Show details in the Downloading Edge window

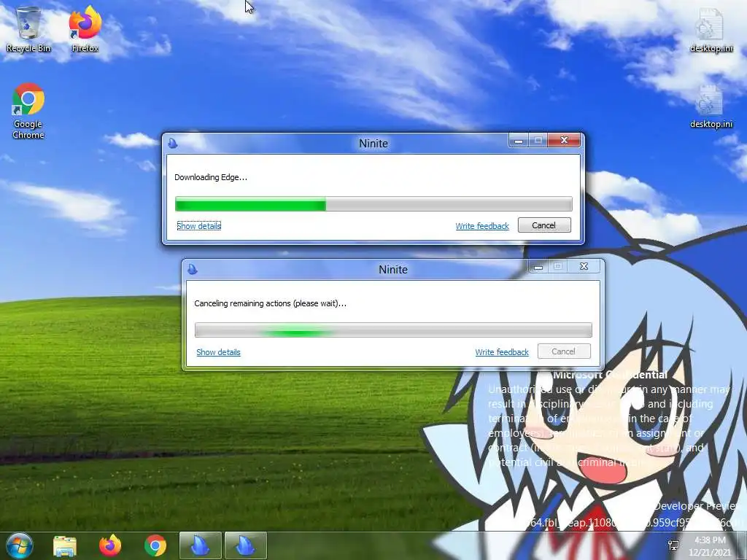point(199,226)
